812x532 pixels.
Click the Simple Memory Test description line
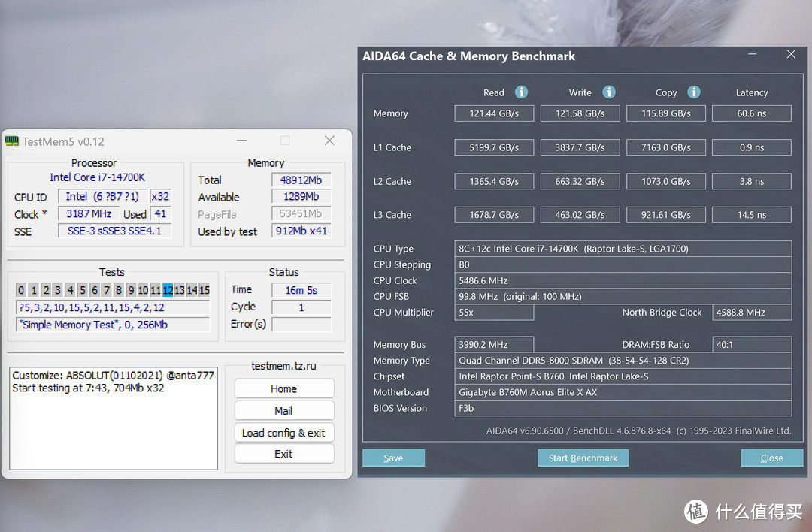pos(113,325)
